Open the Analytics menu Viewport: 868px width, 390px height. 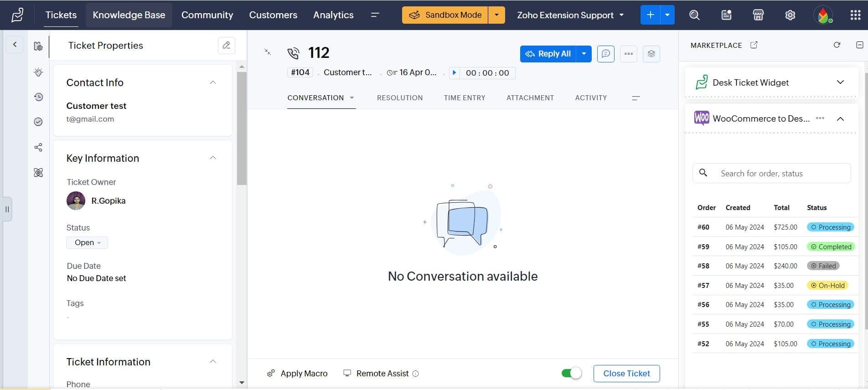tap(333, 15)
